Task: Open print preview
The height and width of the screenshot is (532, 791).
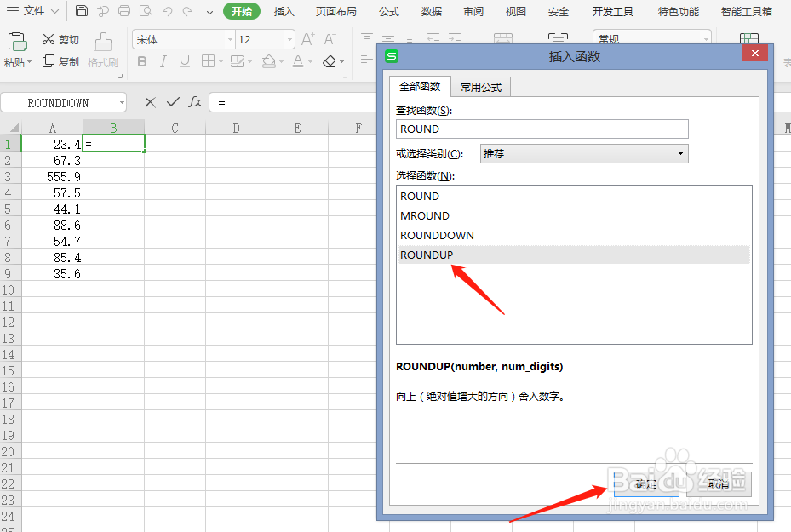Action: [146, 11]
